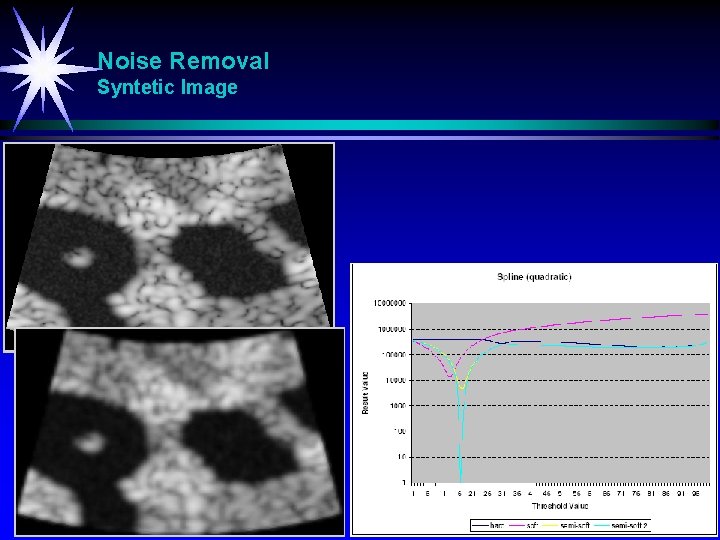Click the 'Threshold Value' axis label

tap(560, 506)
